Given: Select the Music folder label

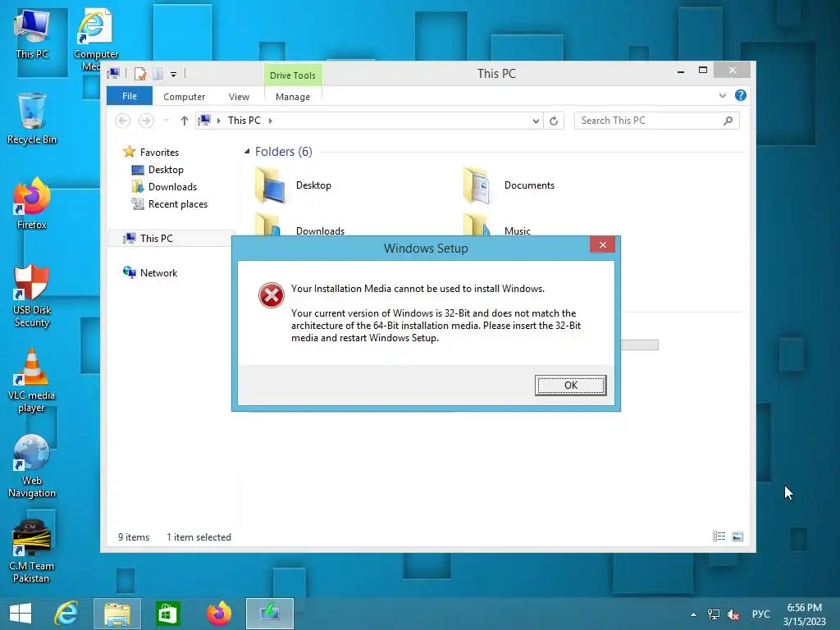Looking at the screenshot, I should click(x=517, y=231).
